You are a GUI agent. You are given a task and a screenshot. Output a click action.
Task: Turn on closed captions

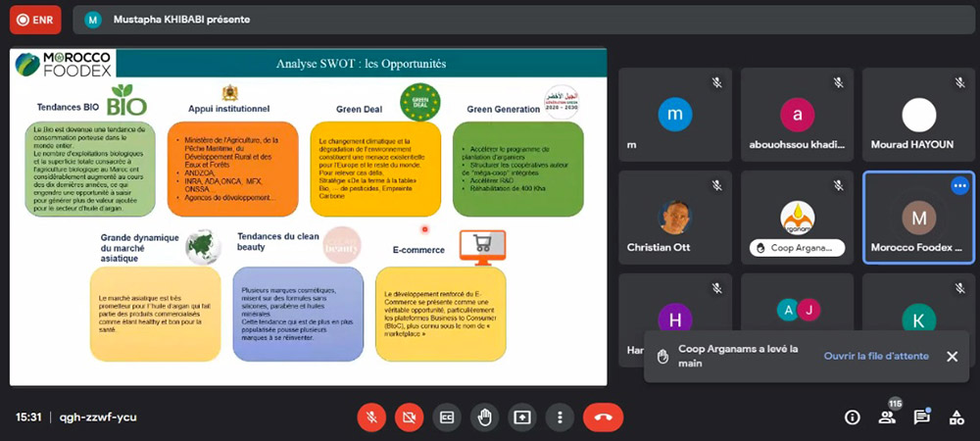pyautogui.click(x=447, y=416)
